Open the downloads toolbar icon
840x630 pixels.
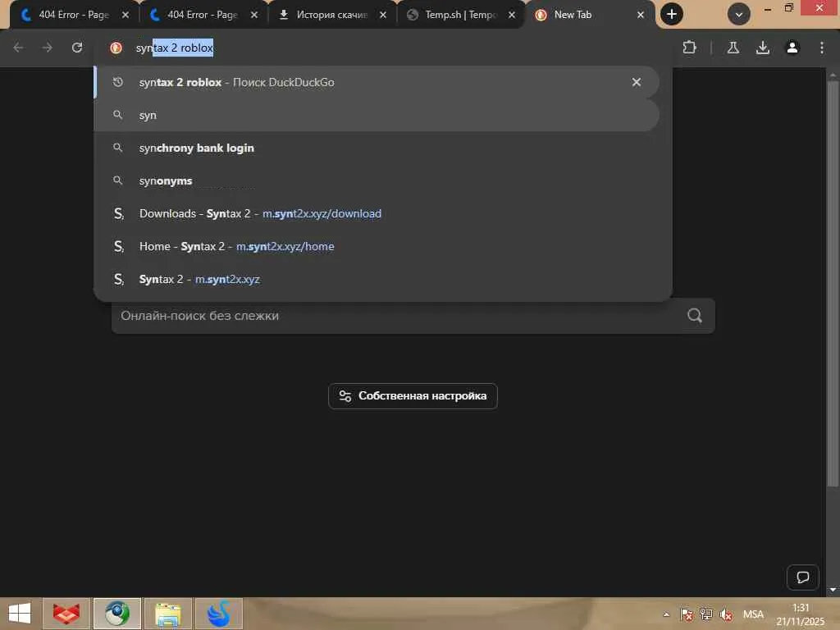[x=763, y=48]
